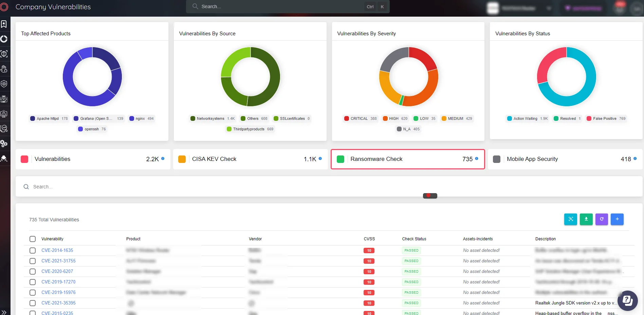Click the info dot beside Vulnerabilities 2.2K
This screenshot has height=315, width=644.
163,159
